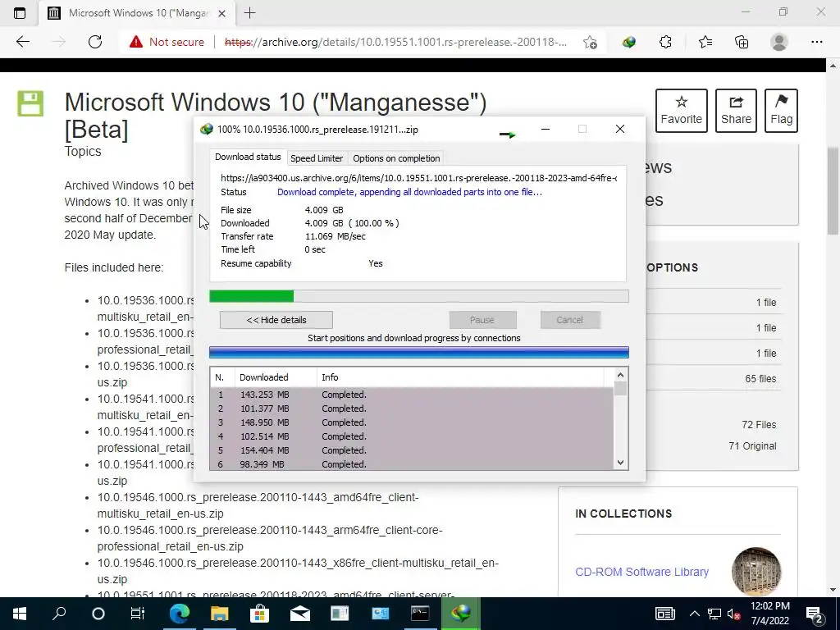Open Task View on the taskbar
Screen dimensions: 840x630
tap(138, 614)
